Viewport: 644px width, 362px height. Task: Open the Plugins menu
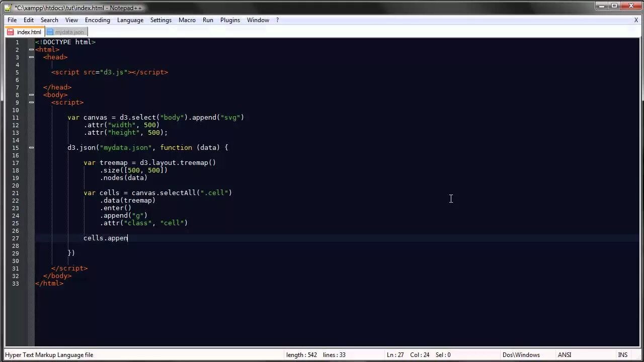(x=230, y=20)
